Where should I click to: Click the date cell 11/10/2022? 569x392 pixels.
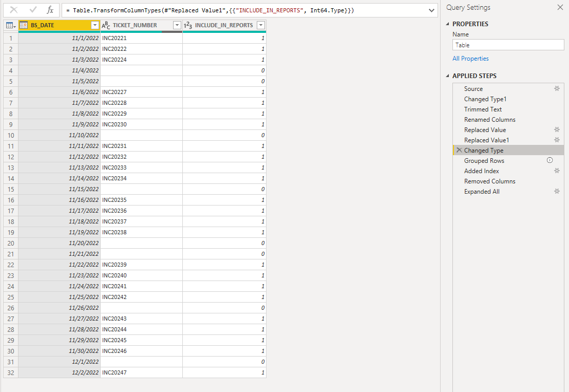(60, 136)
